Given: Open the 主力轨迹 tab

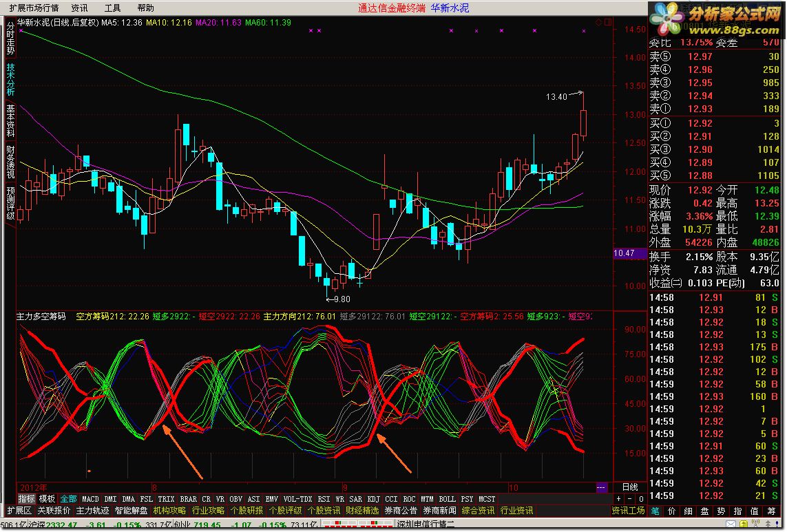Looking at the screenshot, I should 92,511.
